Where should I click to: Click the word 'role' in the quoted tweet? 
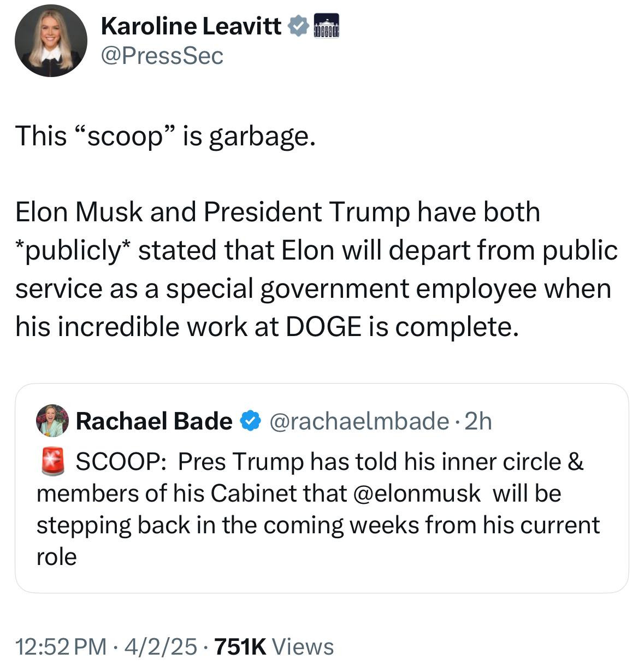(57, 557)
